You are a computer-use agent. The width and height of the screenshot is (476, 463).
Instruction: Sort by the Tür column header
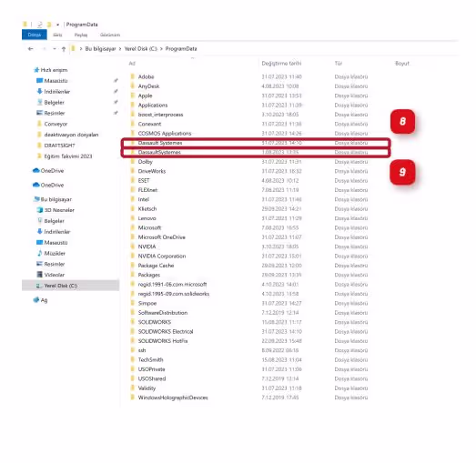[x=339, y=63]
